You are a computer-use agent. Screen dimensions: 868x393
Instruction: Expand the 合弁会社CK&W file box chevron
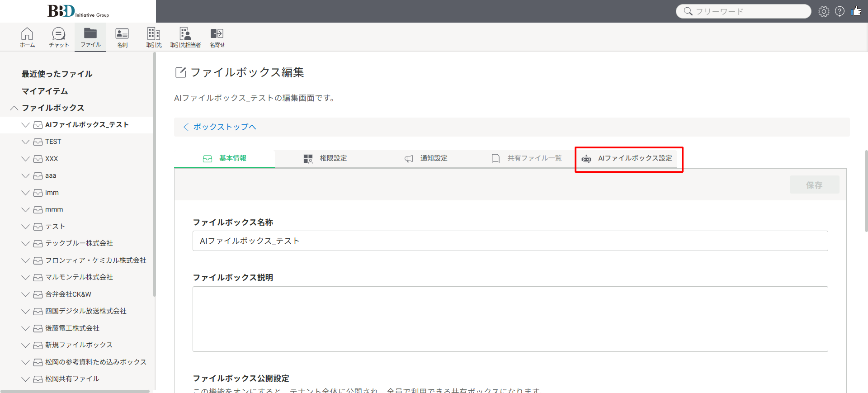click(25, 294)
